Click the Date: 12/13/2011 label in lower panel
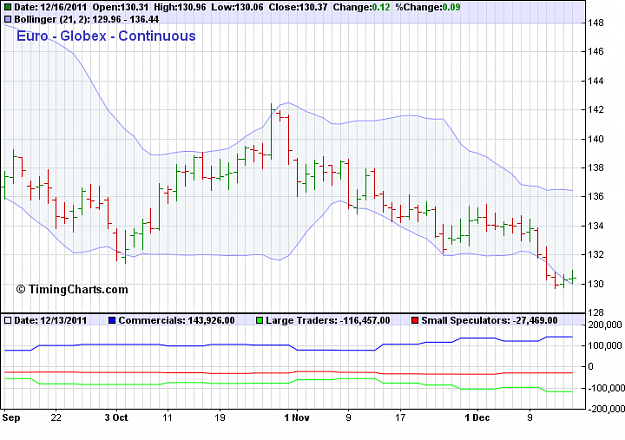Viewport: 625px width, 440px height. (51, 320)
